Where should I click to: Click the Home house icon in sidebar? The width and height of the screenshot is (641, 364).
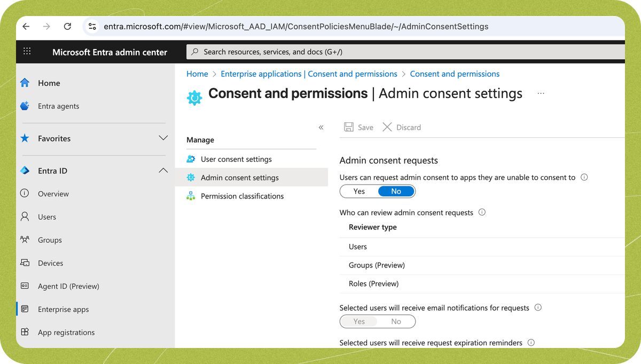pyautogui.click(x=25, y=83)
